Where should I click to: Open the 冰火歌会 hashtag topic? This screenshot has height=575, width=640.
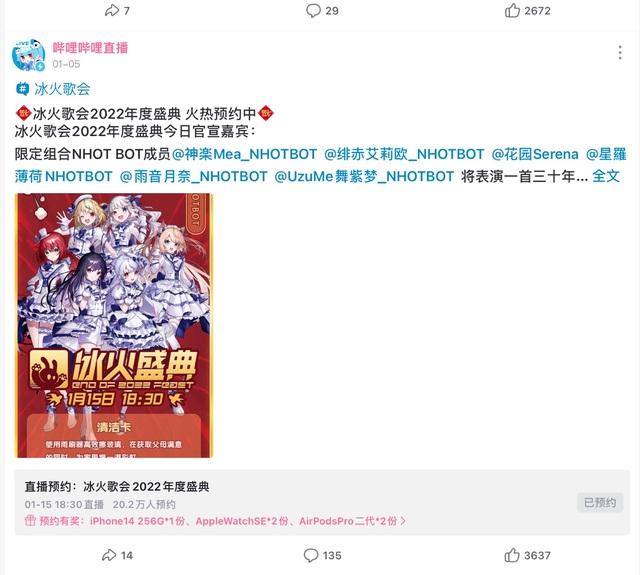[x=53, y=89]
